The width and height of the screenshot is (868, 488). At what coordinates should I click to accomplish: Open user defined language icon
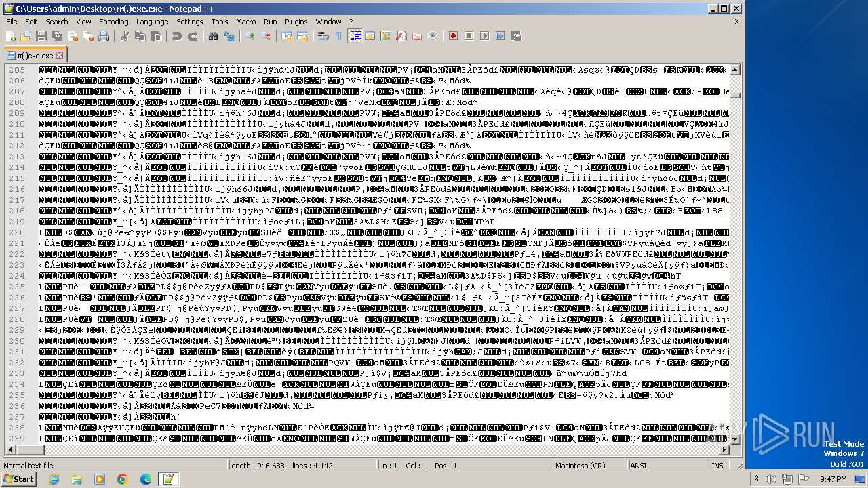[370, 36]
